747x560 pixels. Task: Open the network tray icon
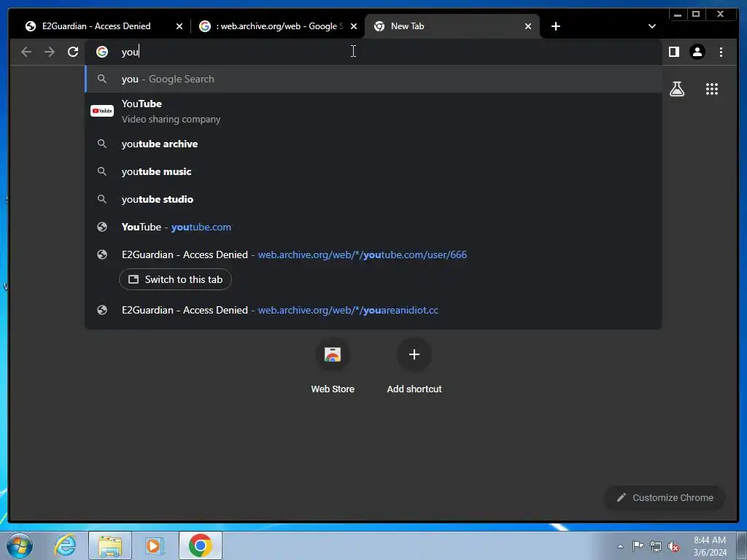pos(656,546)
